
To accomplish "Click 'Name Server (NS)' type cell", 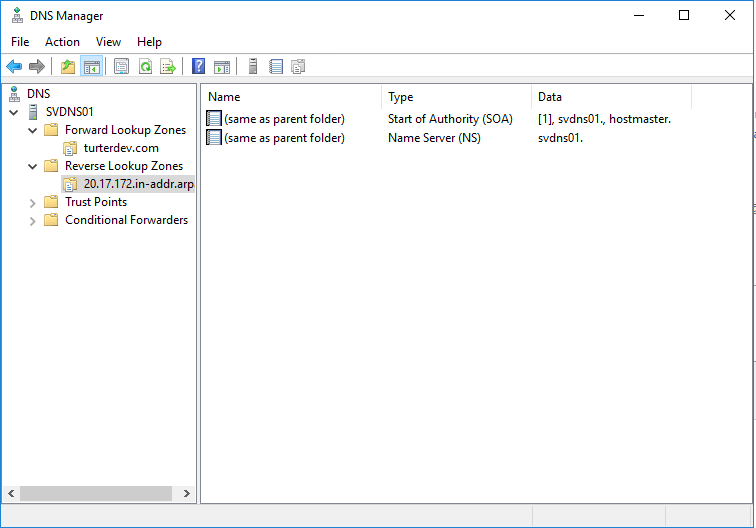I will tap(434, 138).
